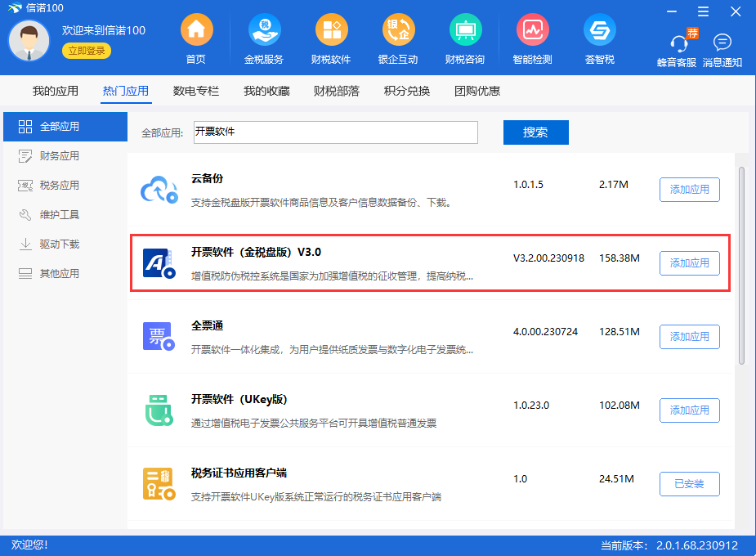Click 欢迎来到信诺100 greeting text
Screen dimensions: 756x556
point(104,30)
